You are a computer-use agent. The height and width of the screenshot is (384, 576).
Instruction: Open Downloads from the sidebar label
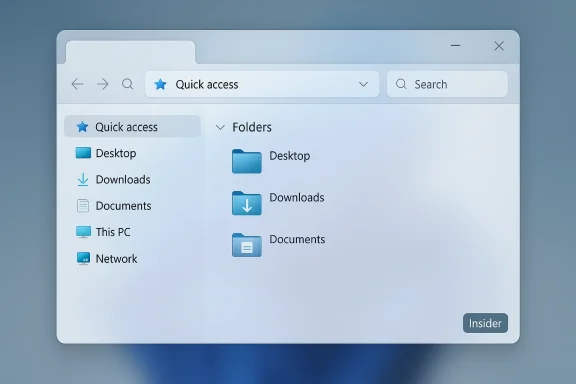123,179
